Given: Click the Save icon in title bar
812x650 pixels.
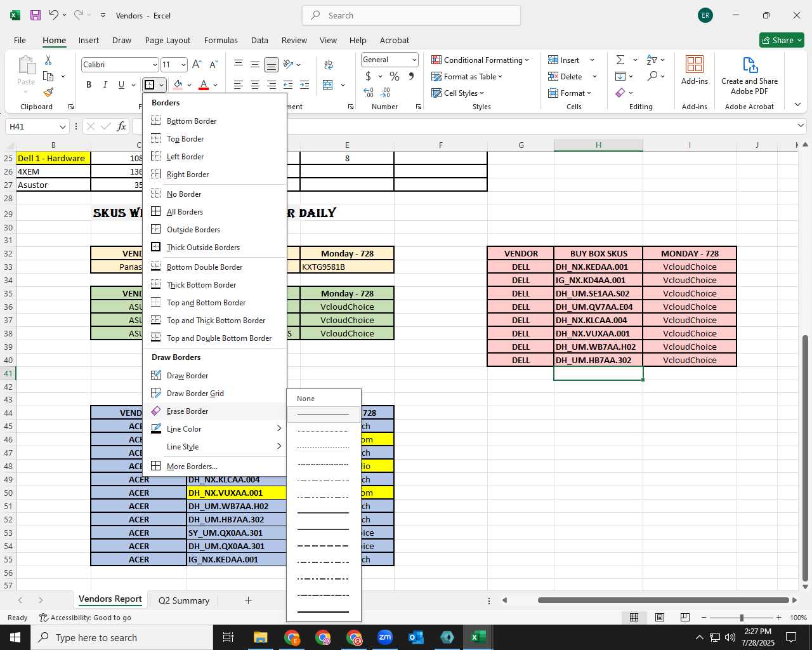Looking at the screenshot, I should (36, 15).
